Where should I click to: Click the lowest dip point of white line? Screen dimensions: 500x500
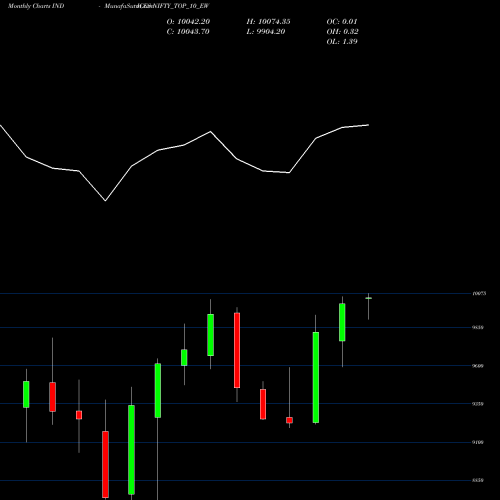(x=105, y=201)
